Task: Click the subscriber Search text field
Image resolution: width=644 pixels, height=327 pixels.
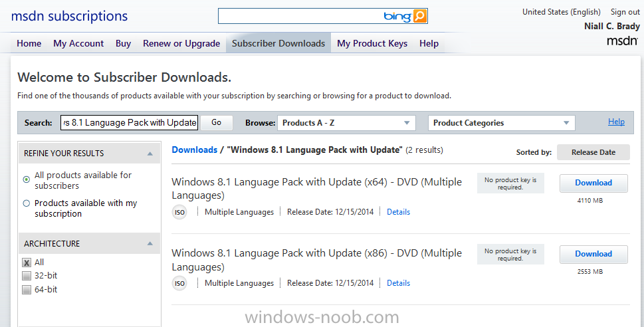Action: click(130, 123)
